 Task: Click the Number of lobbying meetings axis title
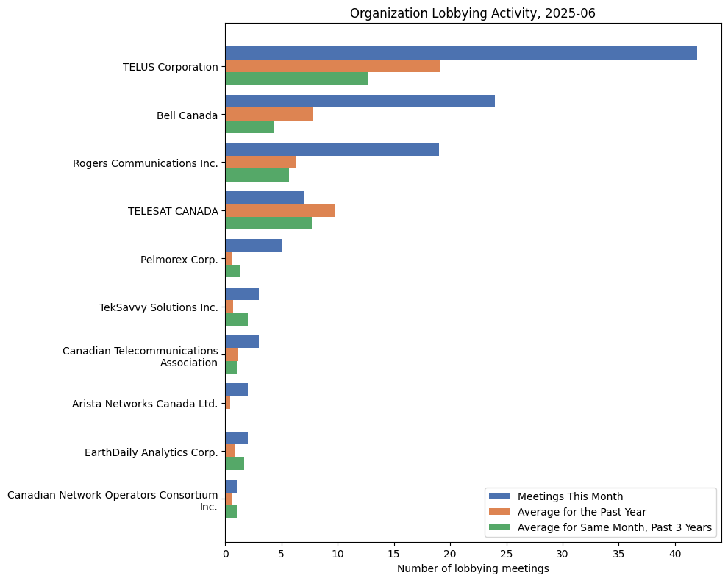coord(473,569)
